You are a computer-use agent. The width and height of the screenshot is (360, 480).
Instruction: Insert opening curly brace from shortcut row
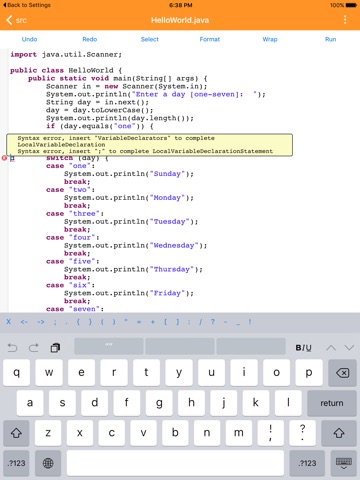coord(78,322)
